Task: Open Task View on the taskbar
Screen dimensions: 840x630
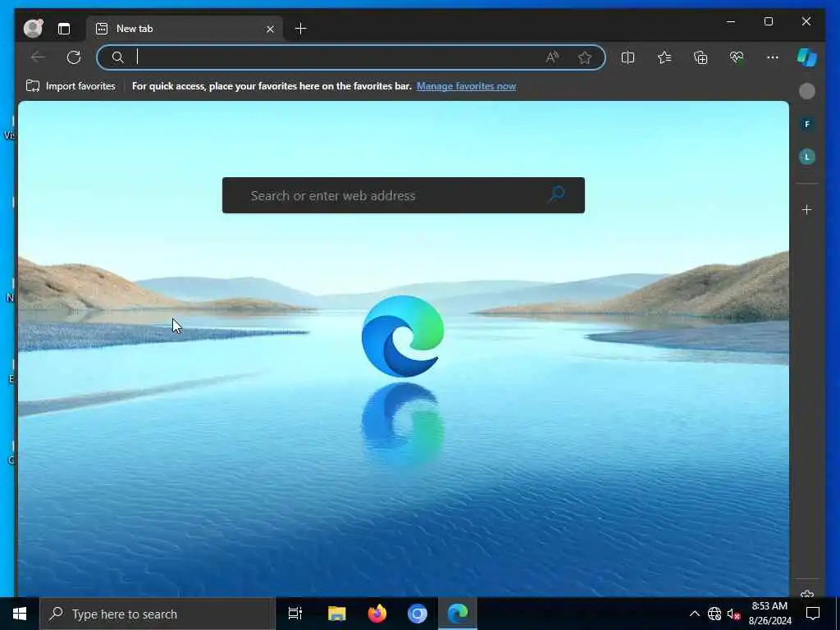Action: [295, 614]
